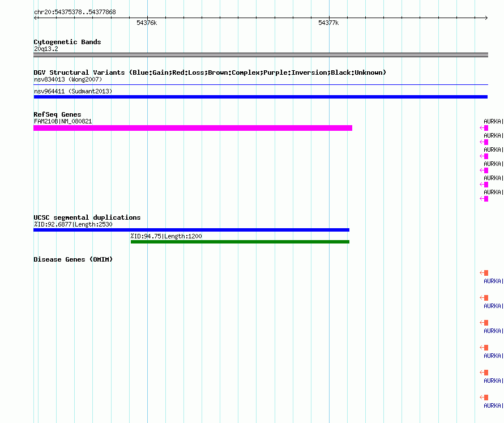This screenshot has height=423, width=504.
Task: Click the left arrowhead of the ruler
Action: point(36,18)
